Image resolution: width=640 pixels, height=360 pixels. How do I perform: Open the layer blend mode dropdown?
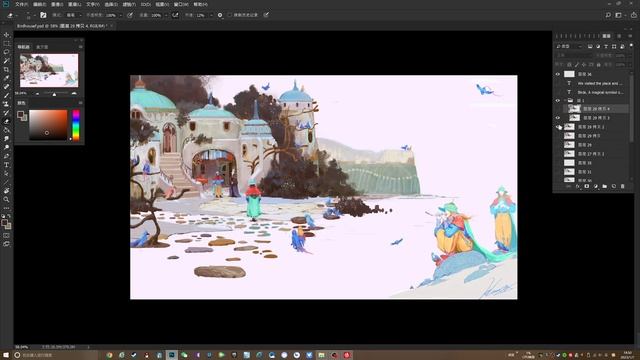tap(573, 55)
